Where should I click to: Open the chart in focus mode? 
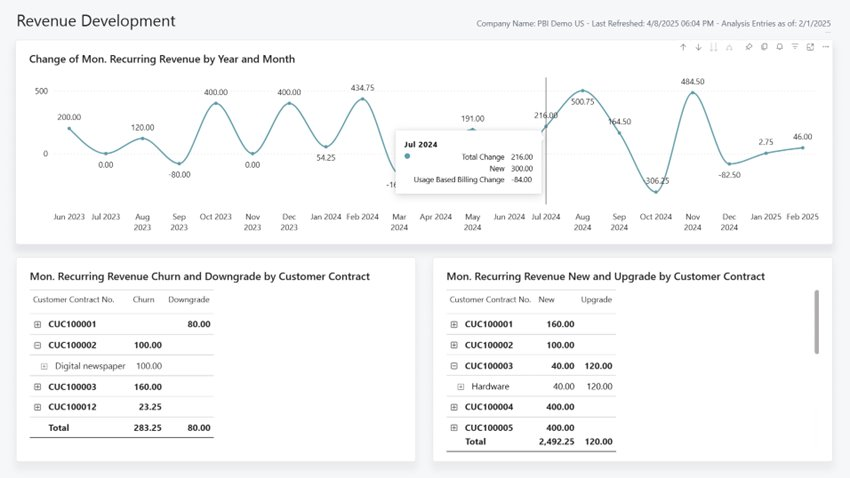pos(810,47)
